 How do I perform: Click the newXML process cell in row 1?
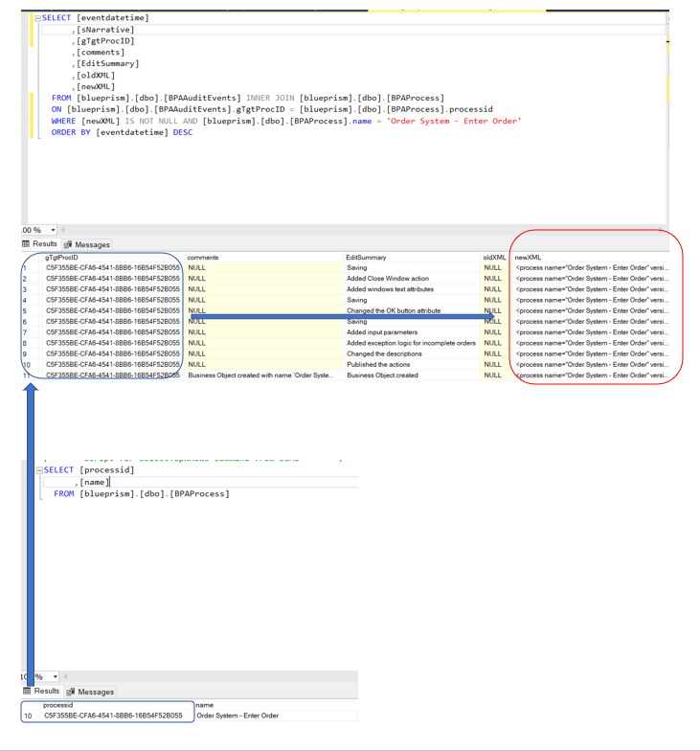(592, 268)
